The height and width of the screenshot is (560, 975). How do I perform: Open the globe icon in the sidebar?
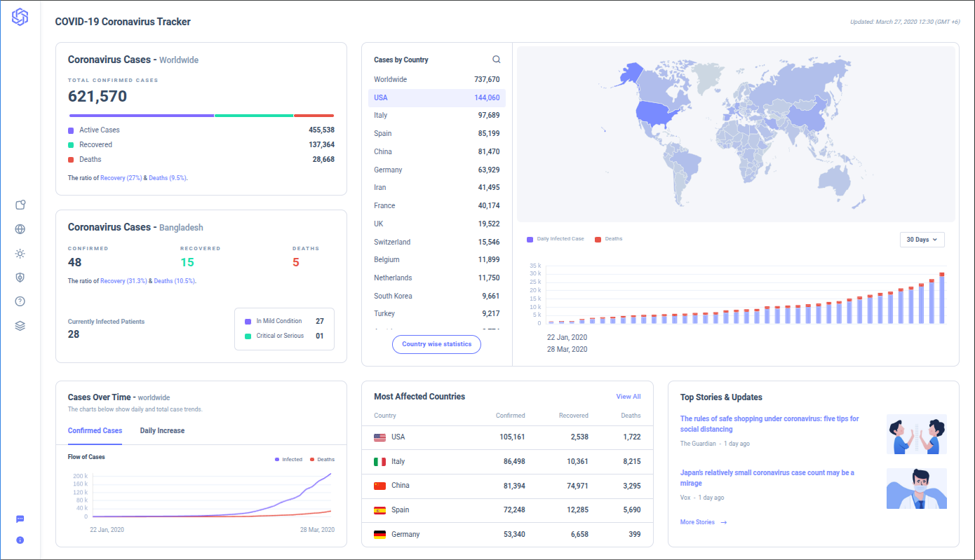pos(20,229)
